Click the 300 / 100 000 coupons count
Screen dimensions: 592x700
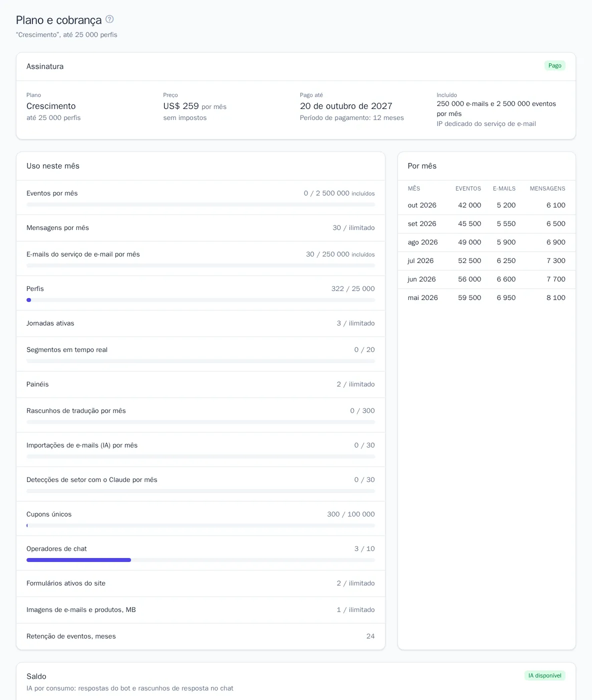click(x=351, y=514)
